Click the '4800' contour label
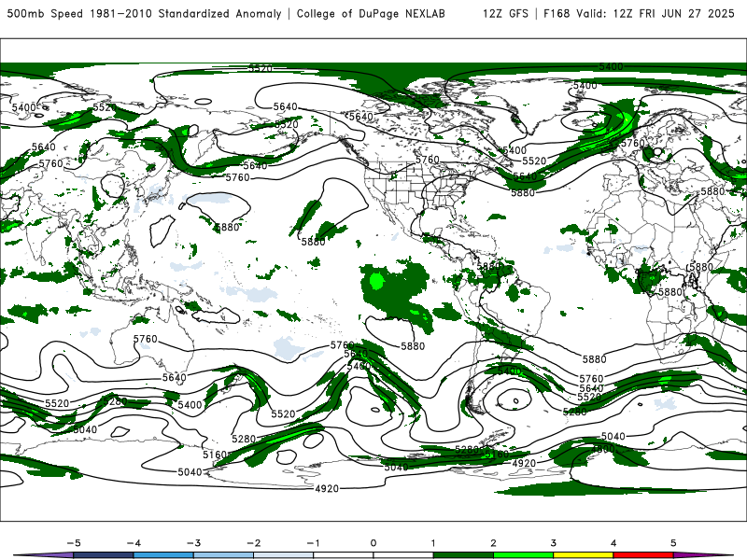 [x=602, y=449]
